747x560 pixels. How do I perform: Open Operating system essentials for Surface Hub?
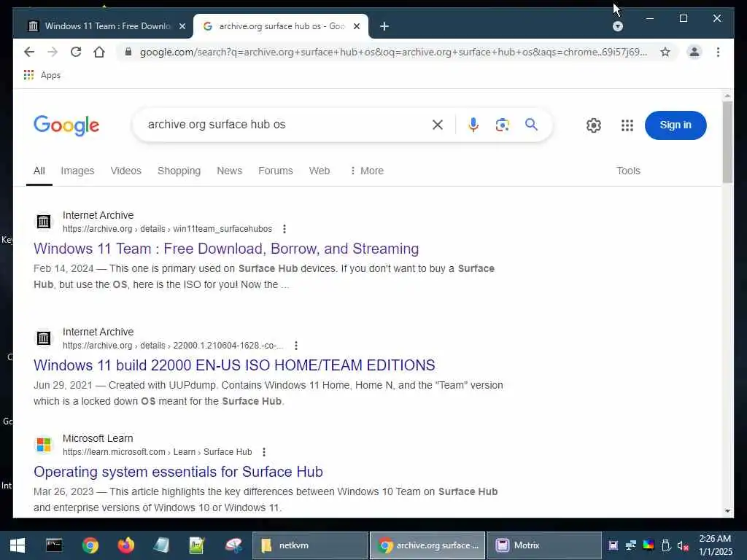[x=178, y=472]
